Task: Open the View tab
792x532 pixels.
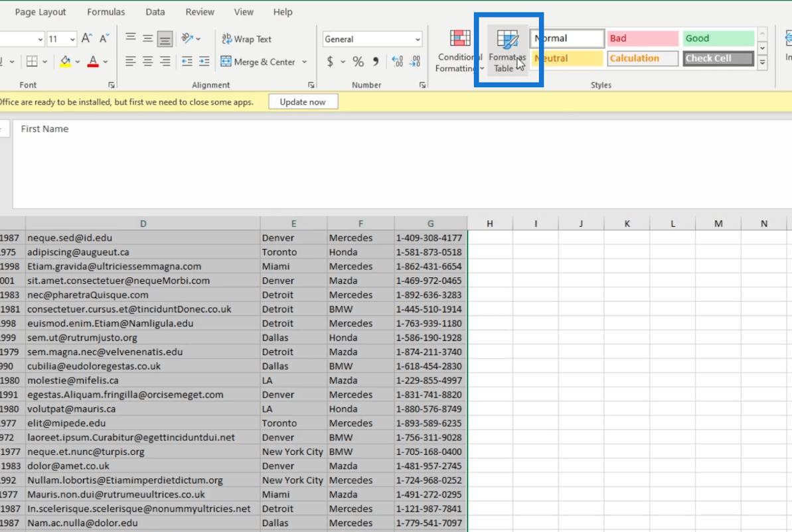Action: coord(244,12)
